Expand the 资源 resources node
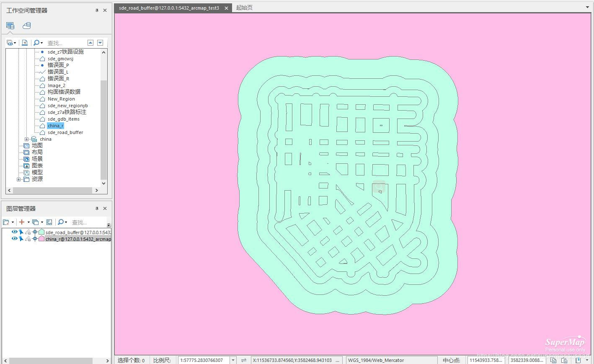The height and width of the screenshot is (364, 594). pos(18,179)
